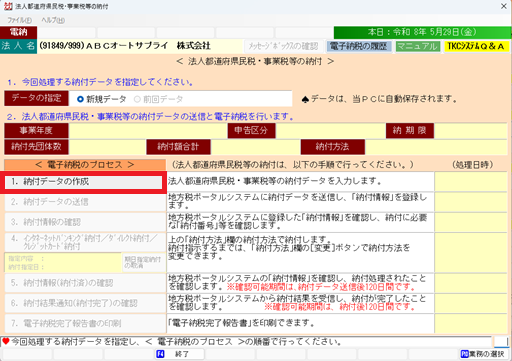Click the 電納 tab label
This screenshot has width=512, height=361.
(18, 32)
